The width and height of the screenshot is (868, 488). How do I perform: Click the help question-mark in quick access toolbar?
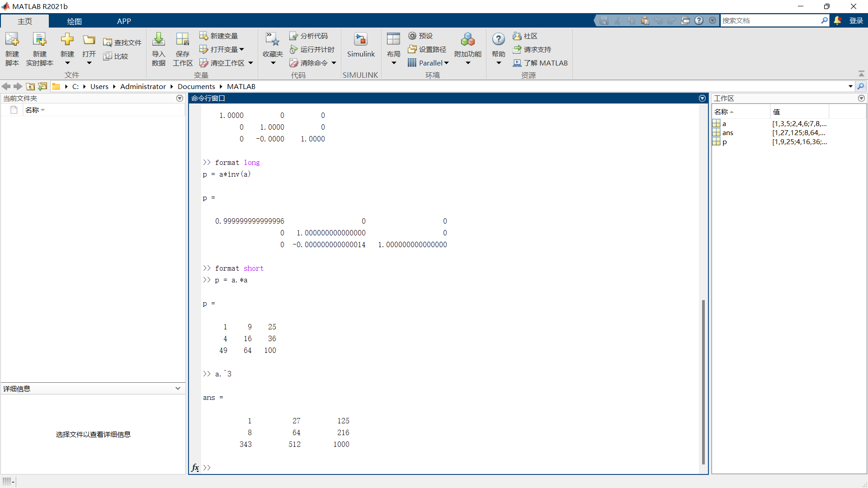point(699,20)
